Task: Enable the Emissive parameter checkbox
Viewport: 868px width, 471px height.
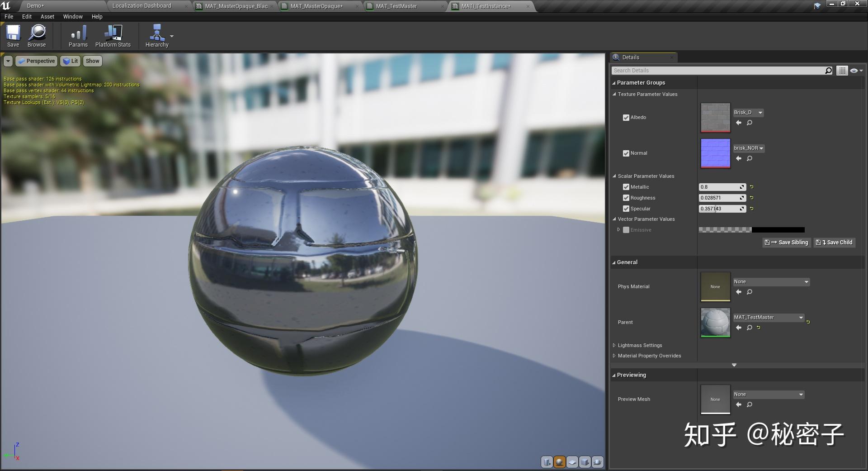Action: [x=626, y=230]
